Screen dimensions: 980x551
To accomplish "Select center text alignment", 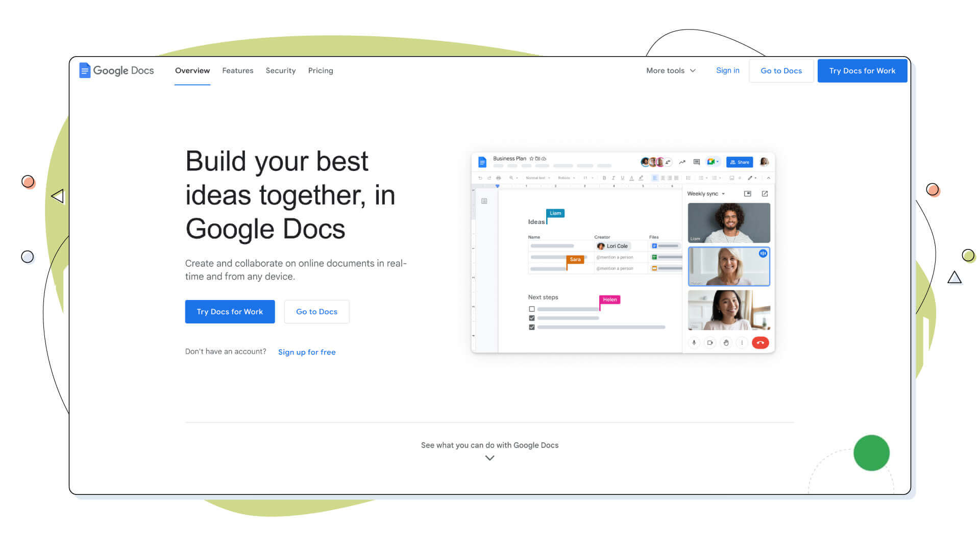I will 663,178.
